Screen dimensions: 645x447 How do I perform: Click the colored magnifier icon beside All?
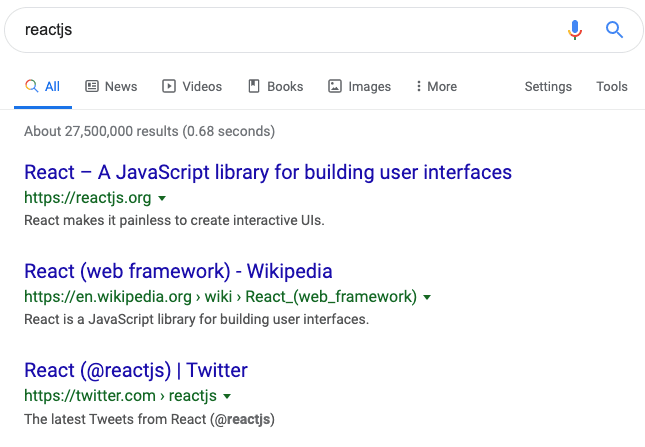pyautogui.click(x=32, y=86)
